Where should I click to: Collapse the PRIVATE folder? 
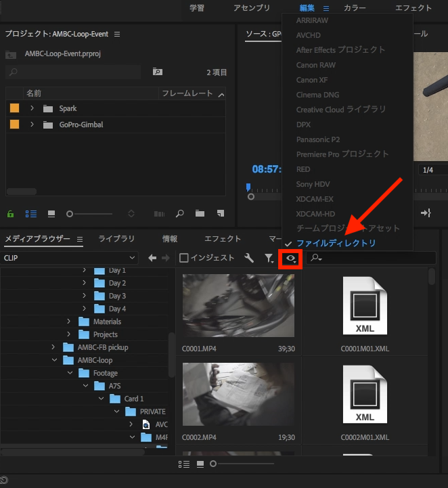click(116, 412)
